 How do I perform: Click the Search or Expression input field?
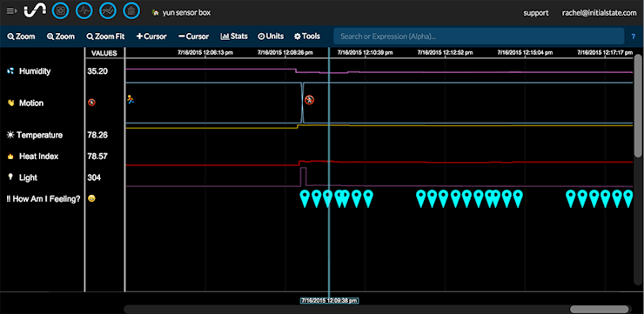(479, 37)
